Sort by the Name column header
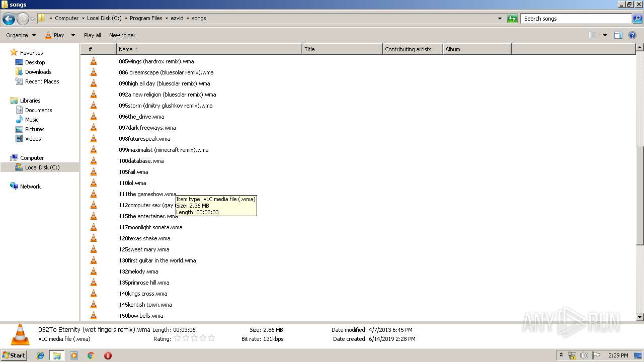This screenshot has width=644, height=362. click(x=209, y=49)
